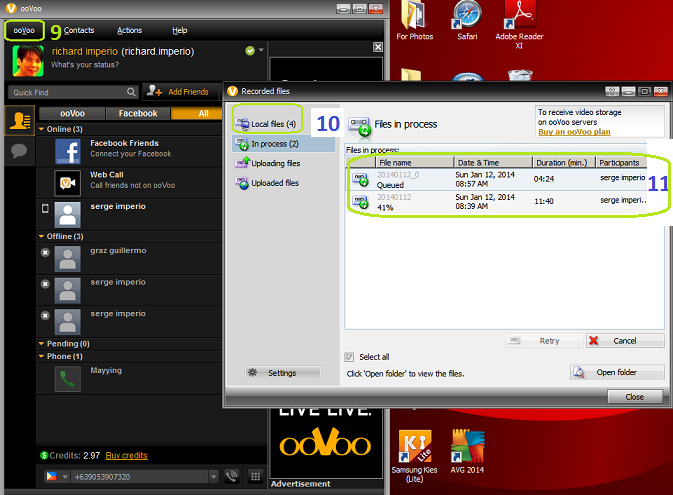Open the Contacts menu
The width and height of the screenshot is (673, 495).
(79, 30)
